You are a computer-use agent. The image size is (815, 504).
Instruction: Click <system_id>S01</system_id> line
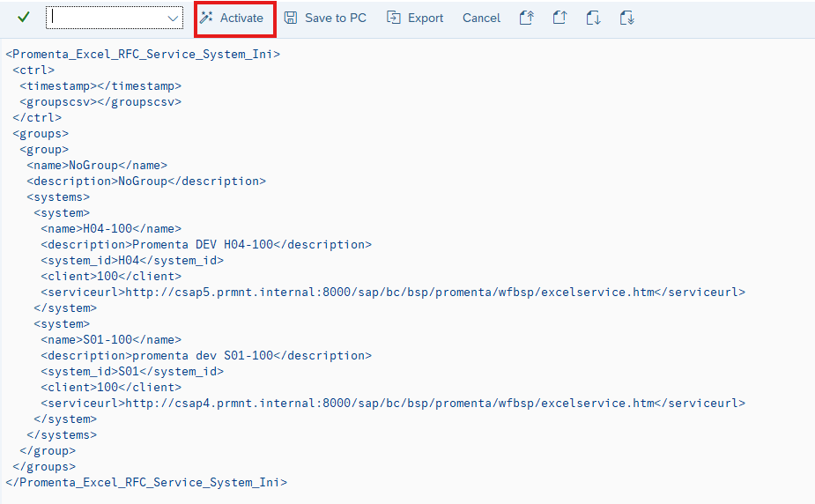pos(132,371)
